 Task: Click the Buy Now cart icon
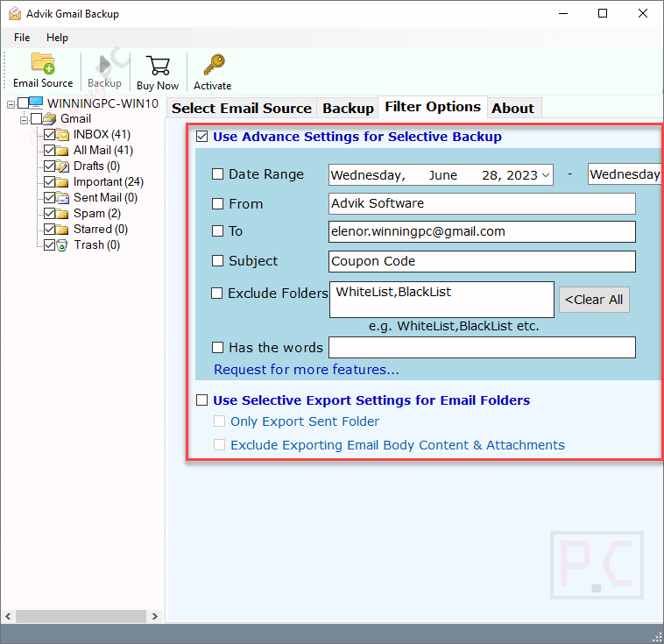158,66
